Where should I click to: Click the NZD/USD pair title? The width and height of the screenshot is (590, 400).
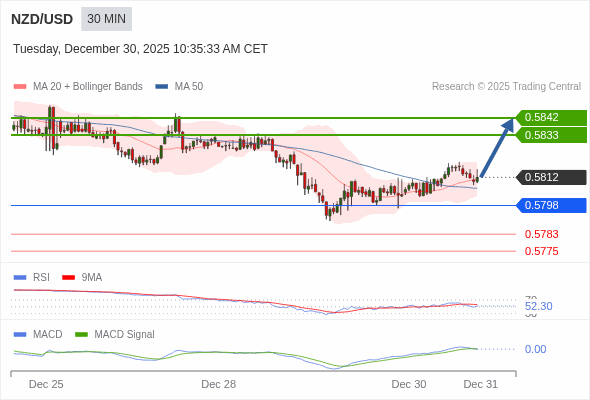tap(42, 19)
